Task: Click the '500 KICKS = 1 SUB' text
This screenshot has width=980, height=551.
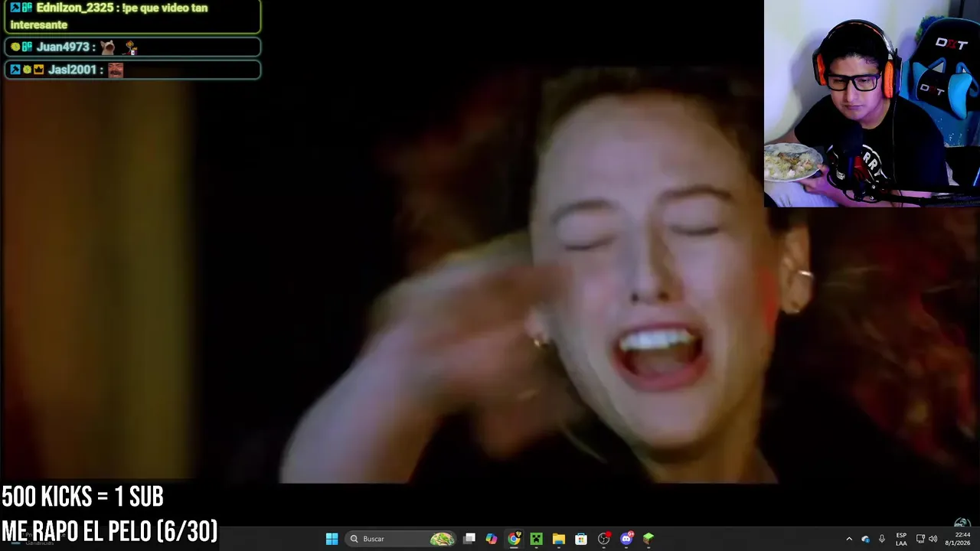Action: 83,497
